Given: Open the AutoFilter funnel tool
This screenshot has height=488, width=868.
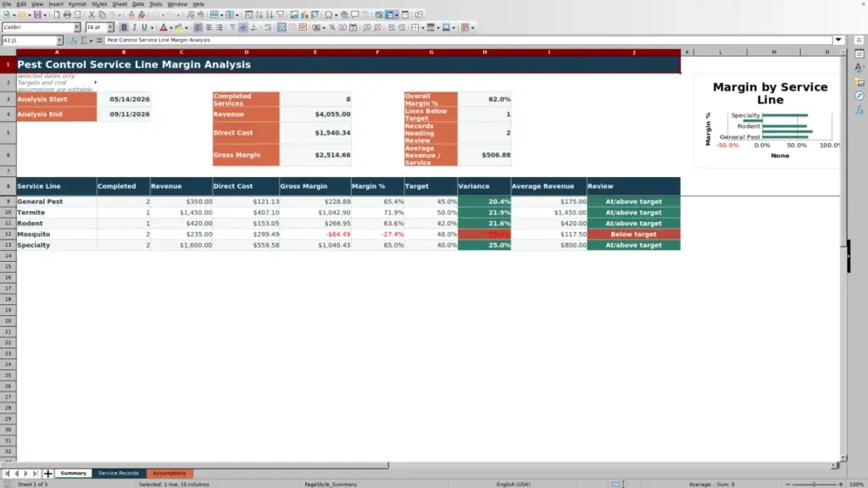Looking at the screenshot, I should pyautogui.click(x=280, y=15).
